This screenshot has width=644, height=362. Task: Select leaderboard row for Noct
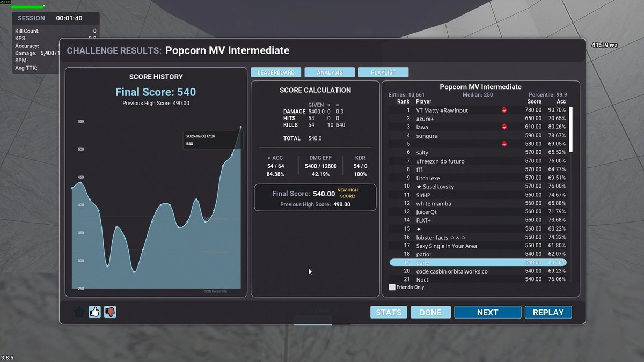(x=478, y=279)
